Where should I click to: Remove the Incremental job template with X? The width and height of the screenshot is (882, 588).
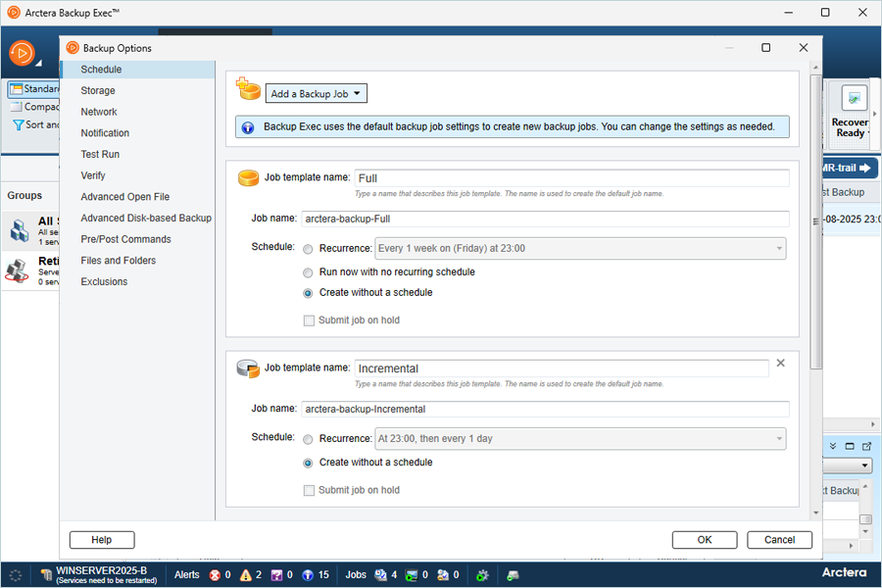tap(781, 363)
